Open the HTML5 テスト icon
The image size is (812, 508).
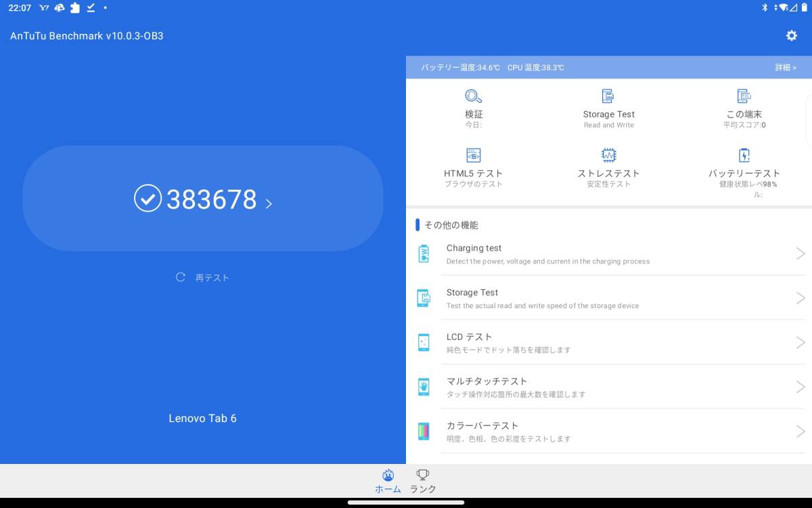click(474, 155)
